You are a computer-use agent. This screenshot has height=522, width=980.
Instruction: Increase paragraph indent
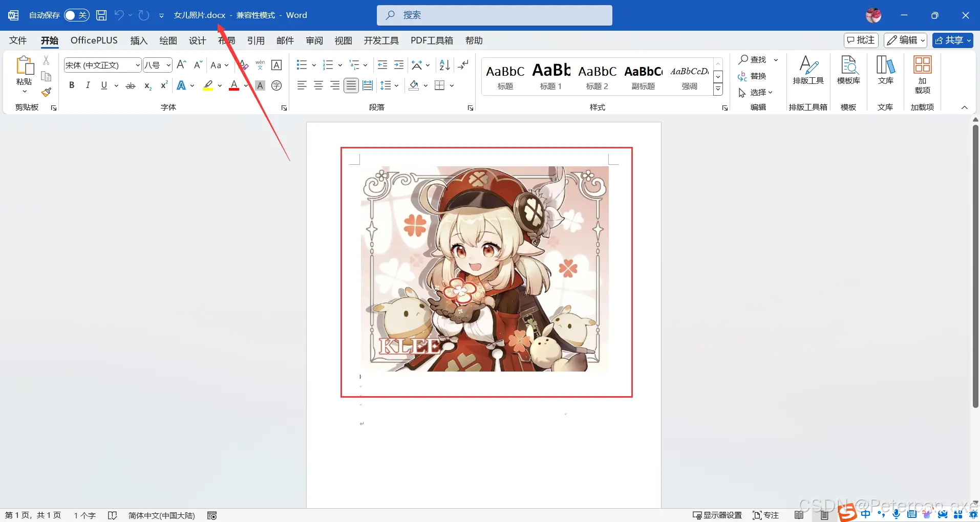399,65
